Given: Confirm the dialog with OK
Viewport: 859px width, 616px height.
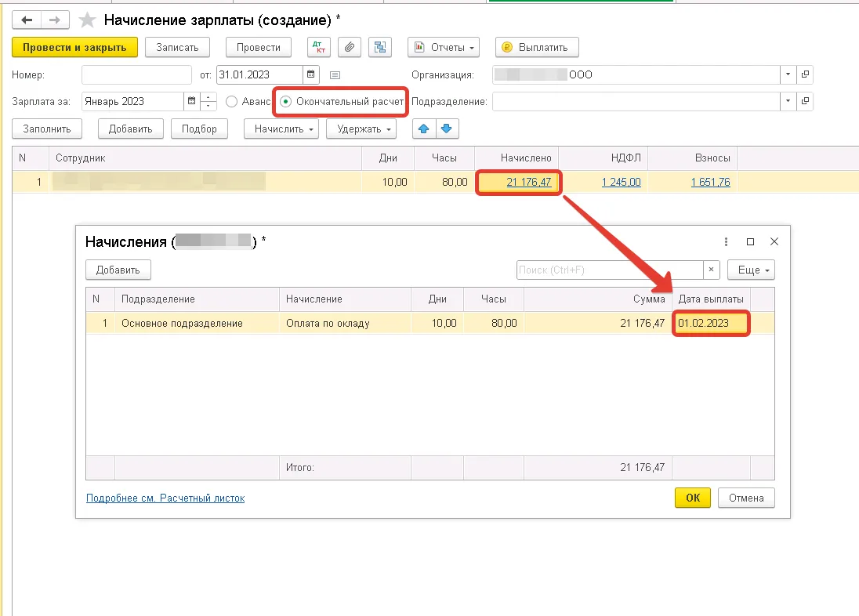Looking at the screenshot, I should (x=692, y=498).
